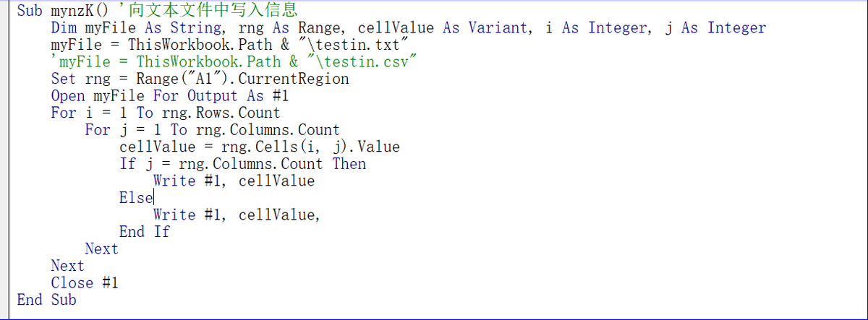Viewport: 868px width, 320px height.
Task: Click the Then keyword in the If line
Action: (349, 164)
